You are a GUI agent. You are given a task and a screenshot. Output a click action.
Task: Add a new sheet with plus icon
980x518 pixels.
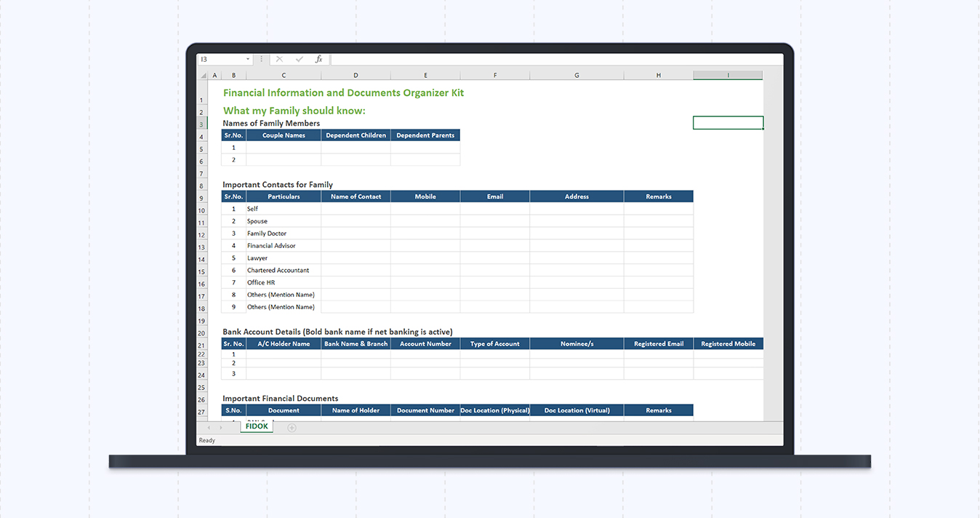pos(292,428)
